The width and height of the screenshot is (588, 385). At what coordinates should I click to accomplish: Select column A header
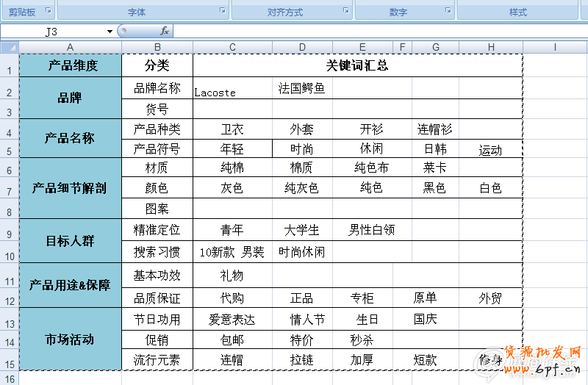70,47
